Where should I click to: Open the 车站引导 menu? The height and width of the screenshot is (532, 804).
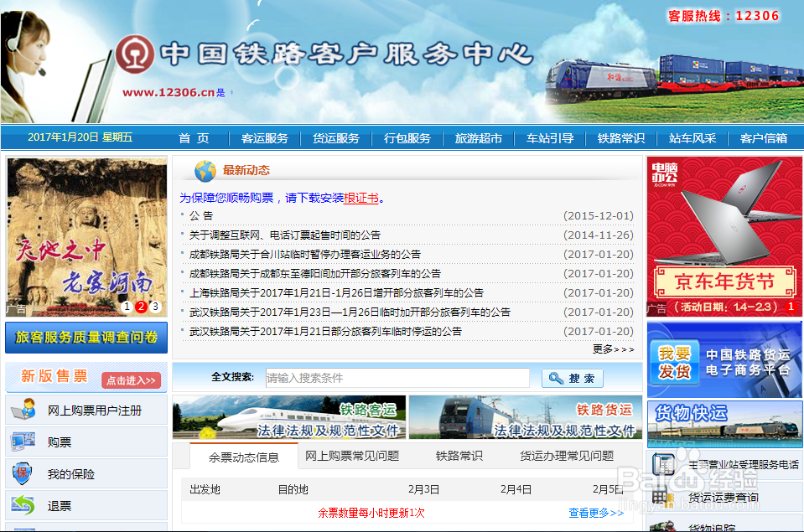pos(550,138)
